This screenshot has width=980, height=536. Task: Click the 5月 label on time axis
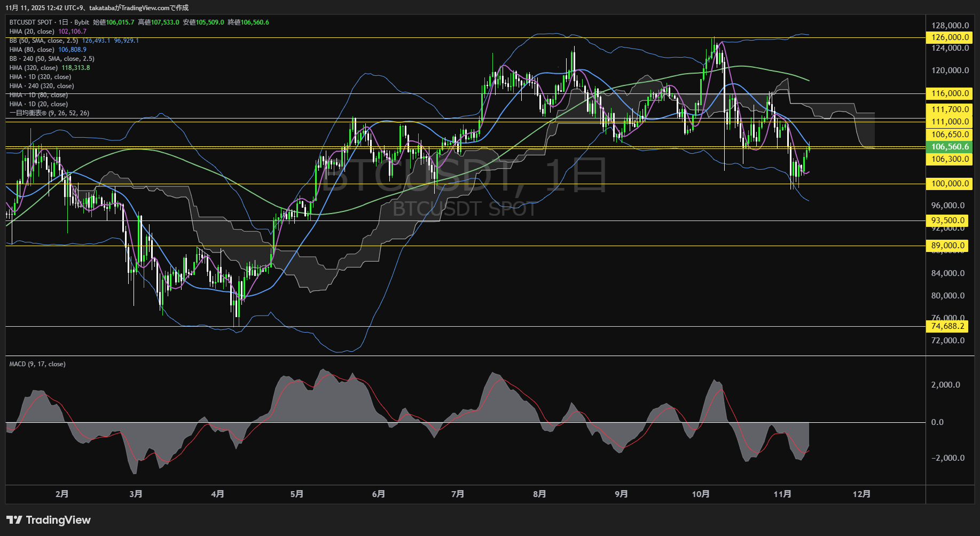[296, 494]
